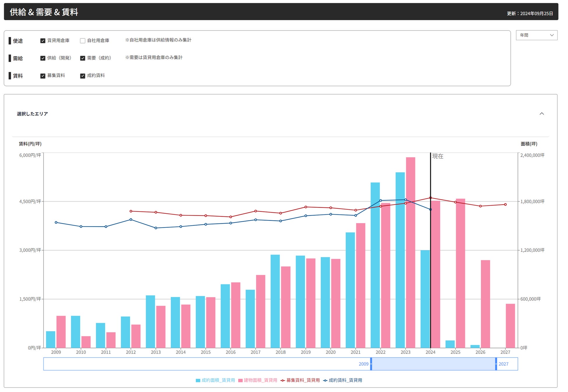Toggle the 供給（開発） checkbox

coord(43,58)
